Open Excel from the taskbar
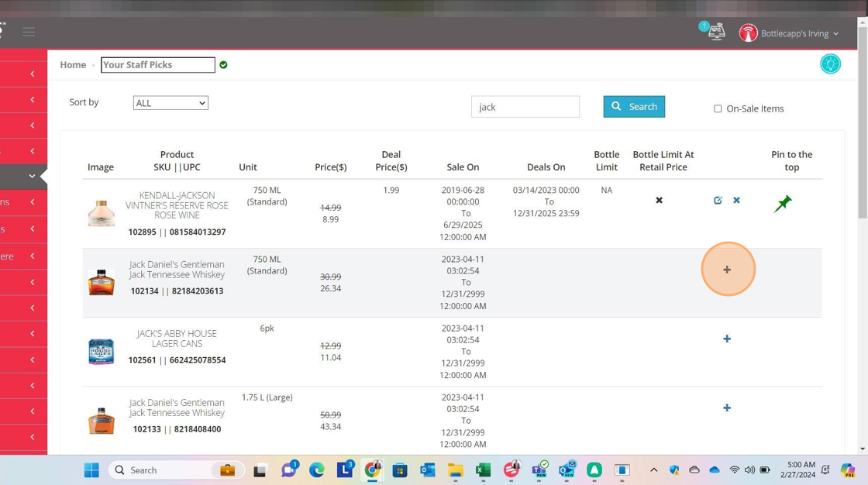Image resolution: width=868 pixels, height=485 pixels. pos(484,470)
